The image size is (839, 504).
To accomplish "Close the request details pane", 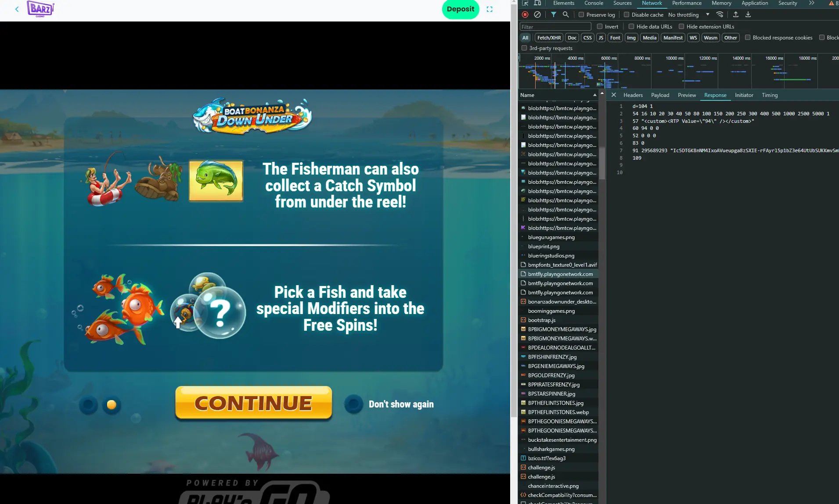I will pyautogui.click(x=614, y=95).
